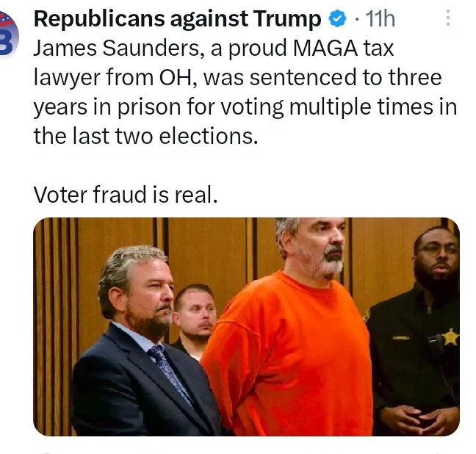This screenshot has width=476, height=454.
Task: Click the words 'the last two elections.'
Action: tap(145, 136)
